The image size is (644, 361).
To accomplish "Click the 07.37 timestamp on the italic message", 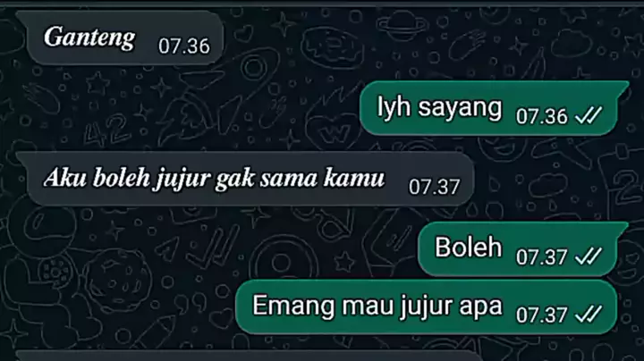I will click(x=434, y=188).
